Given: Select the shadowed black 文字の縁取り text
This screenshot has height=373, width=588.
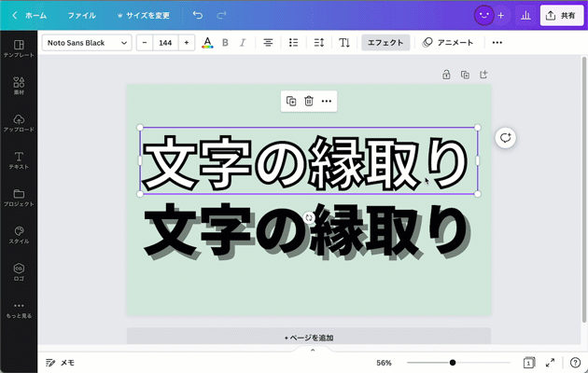Looking at the screenshot, I should pyautogui.click(x=306, y=230).
